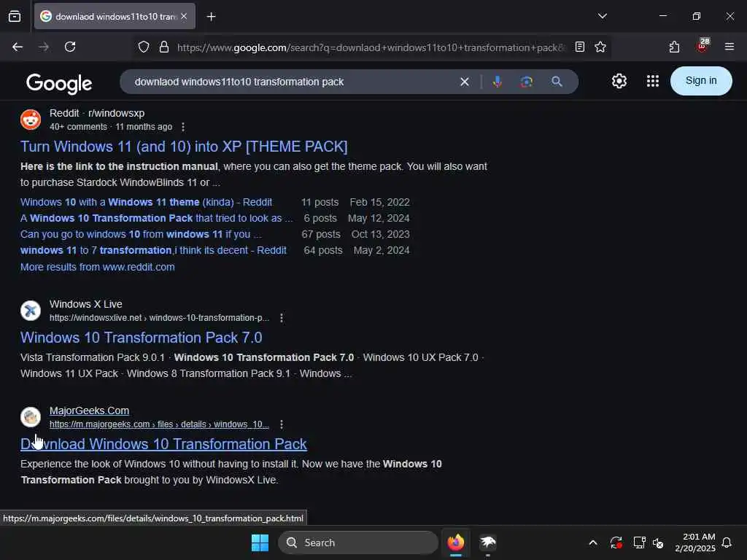The image size is (747, 560).
Task: Open Google apps grid
Action: [x=653, y=81]
